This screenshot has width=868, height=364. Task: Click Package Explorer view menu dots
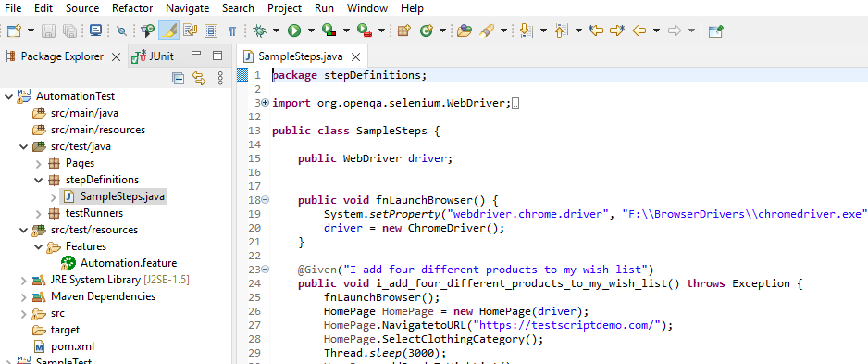219,78
